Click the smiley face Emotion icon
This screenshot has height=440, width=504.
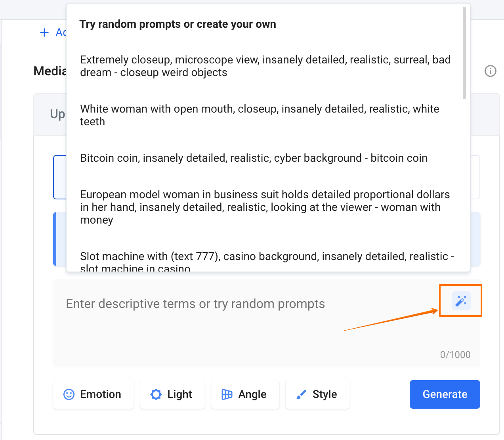[69, 394]
